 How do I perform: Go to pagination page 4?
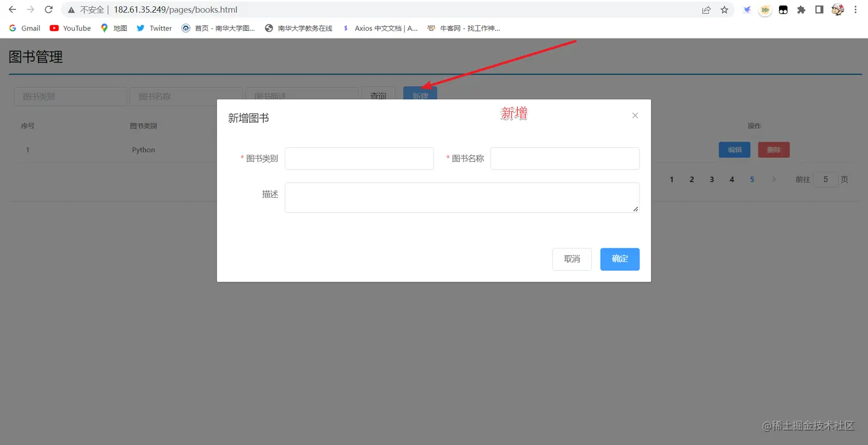click(731, 179)
